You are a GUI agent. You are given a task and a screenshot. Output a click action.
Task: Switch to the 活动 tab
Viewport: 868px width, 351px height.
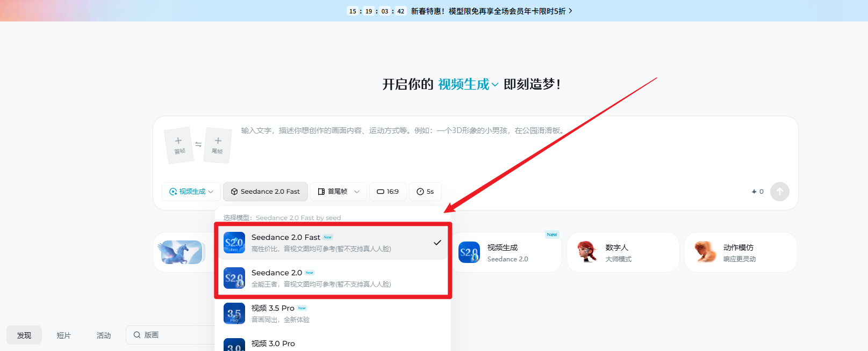pos(104,335)
